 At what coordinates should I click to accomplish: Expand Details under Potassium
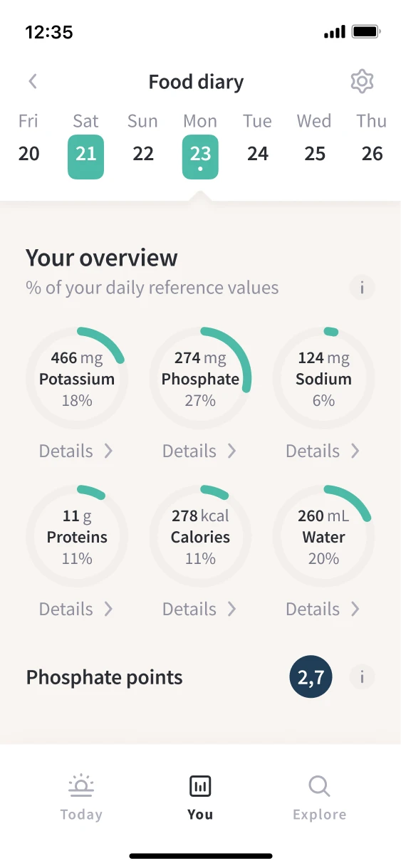(76, 451)
